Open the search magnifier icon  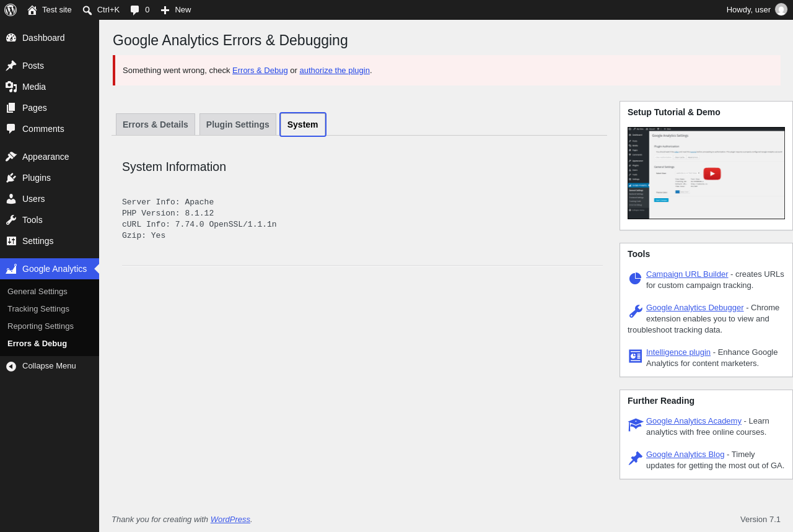(x=87, y=10)
